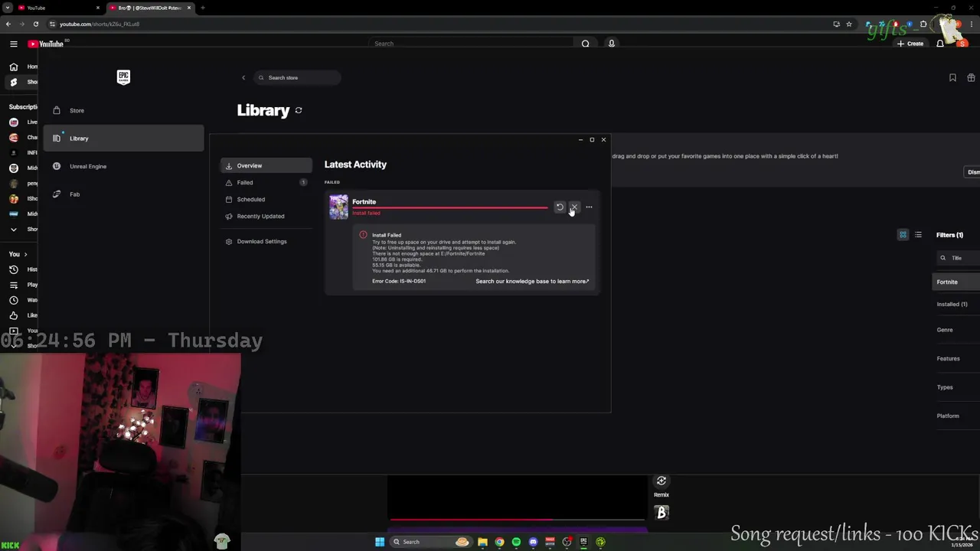The width and height of the screenshot is (980, 551).
Task: Click the Epic Games logo
Action: pos(123,77)
